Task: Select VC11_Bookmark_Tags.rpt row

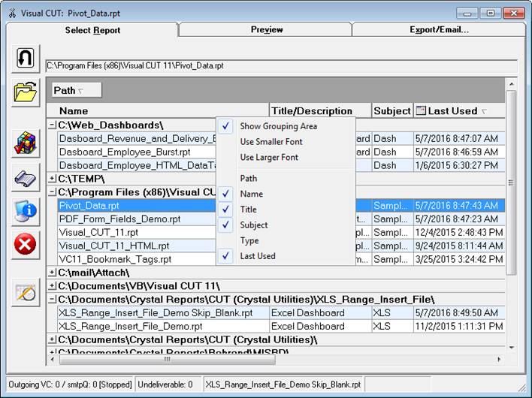Action: pos(137,259)
